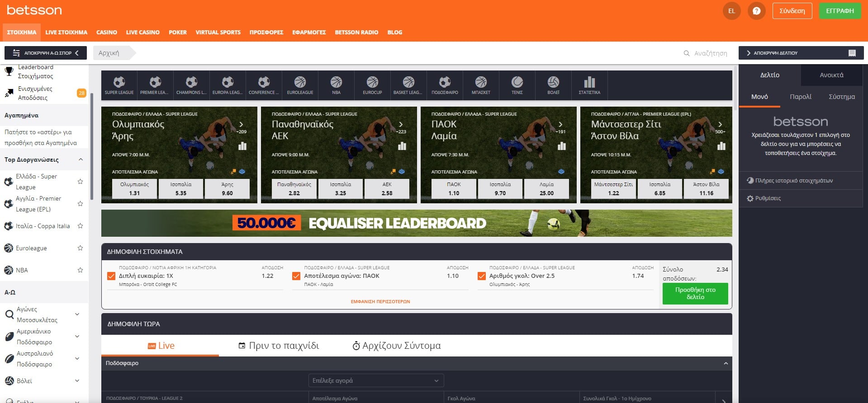Expand Αμερικάνικο Ποδόσφαιρο sport list

(x=77, y=337)
